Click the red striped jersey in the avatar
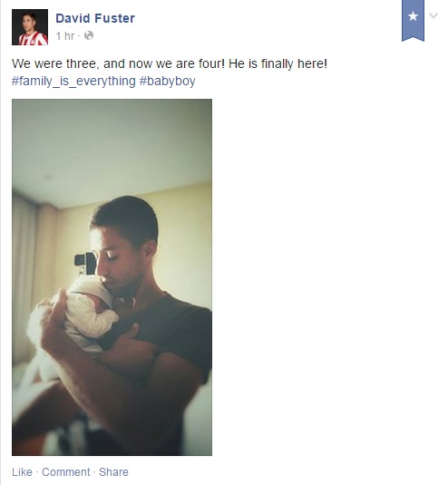 tap(34, 39)
